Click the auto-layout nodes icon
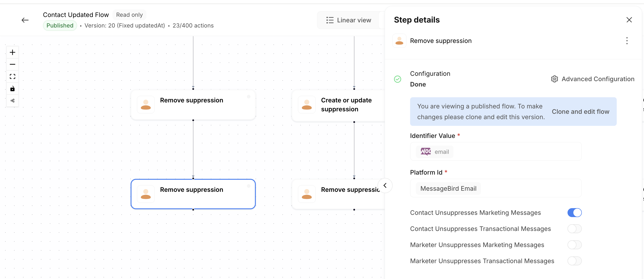 pyautogui.click(x=13, y=101)
